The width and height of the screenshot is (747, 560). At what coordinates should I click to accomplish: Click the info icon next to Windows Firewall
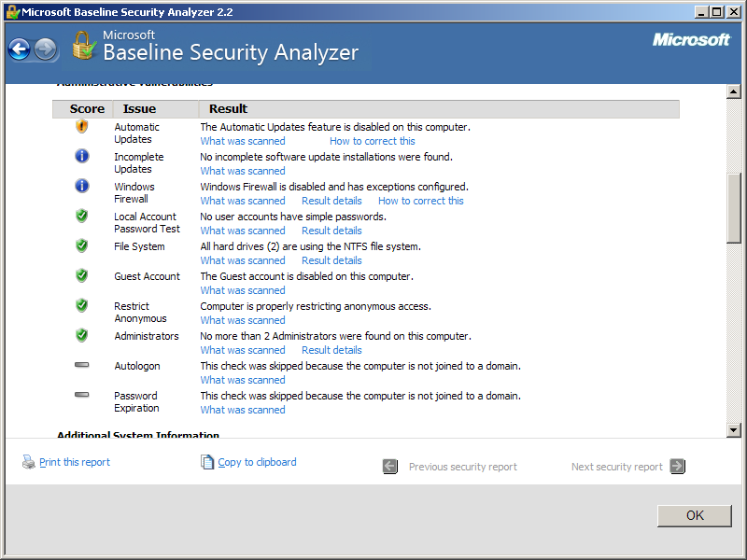pos(82,186)
